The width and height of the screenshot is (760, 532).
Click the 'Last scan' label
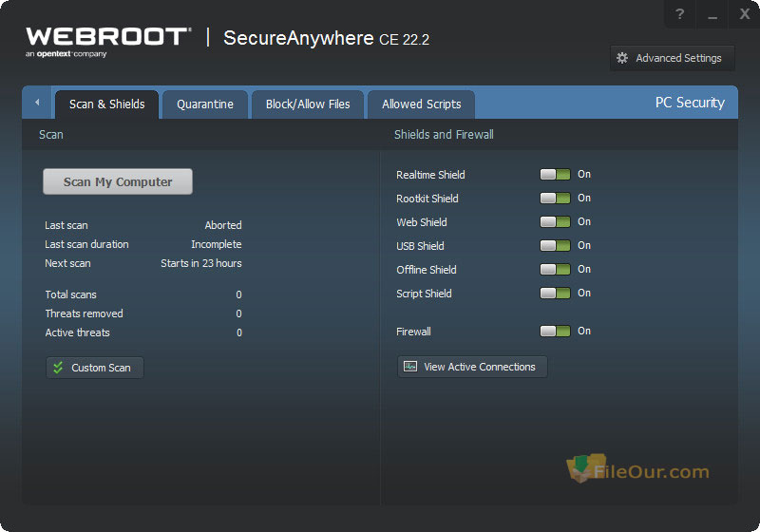click(x=66, y=225)
